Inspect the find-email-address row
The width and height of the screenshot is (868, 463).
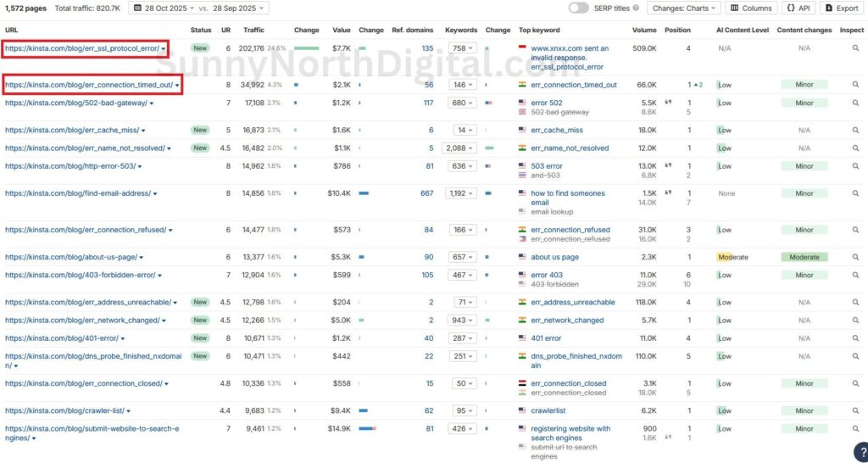855,193
